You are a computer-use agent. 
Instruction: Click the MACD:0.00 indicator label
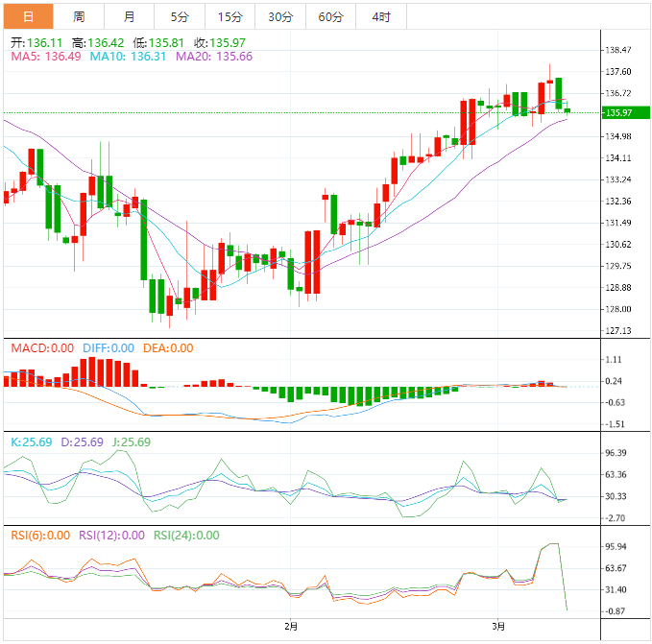[x=42, y=348]
